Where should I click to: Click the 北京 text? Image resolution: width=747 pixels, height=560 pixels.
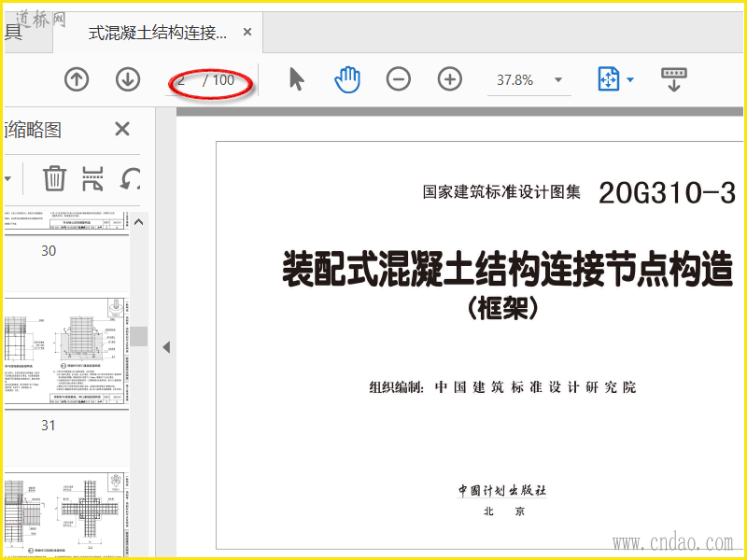pos(504,511)
